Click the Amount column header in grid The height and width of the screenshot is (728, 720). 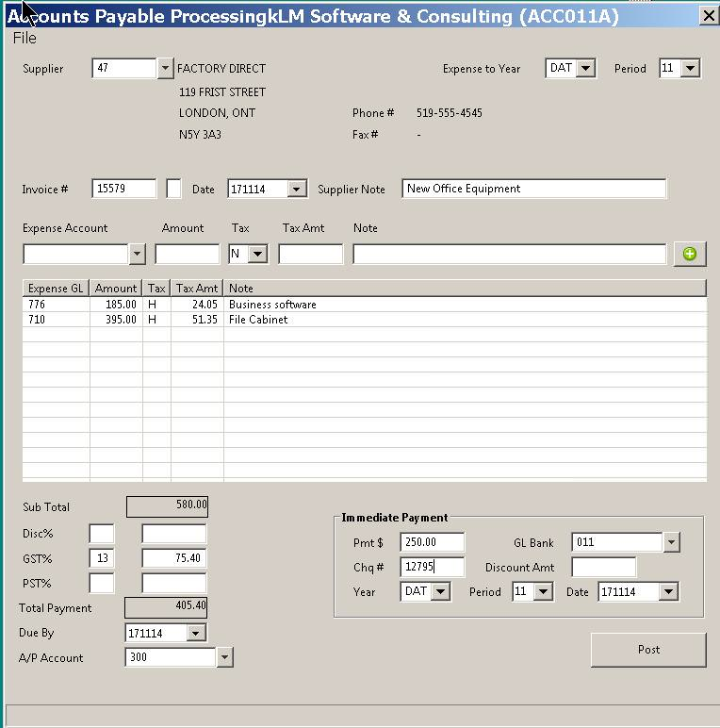tap(116, 289)
